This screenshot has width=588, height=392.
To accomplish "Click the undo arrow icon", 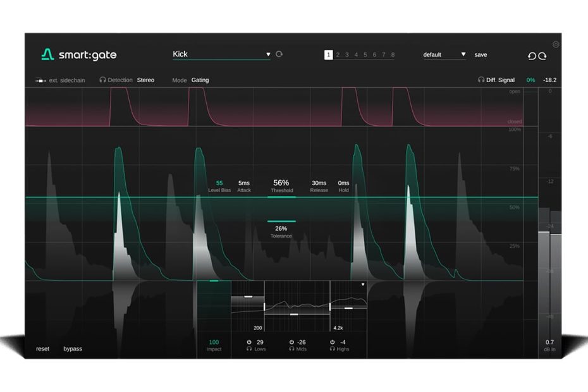I will tap(532, 56).
